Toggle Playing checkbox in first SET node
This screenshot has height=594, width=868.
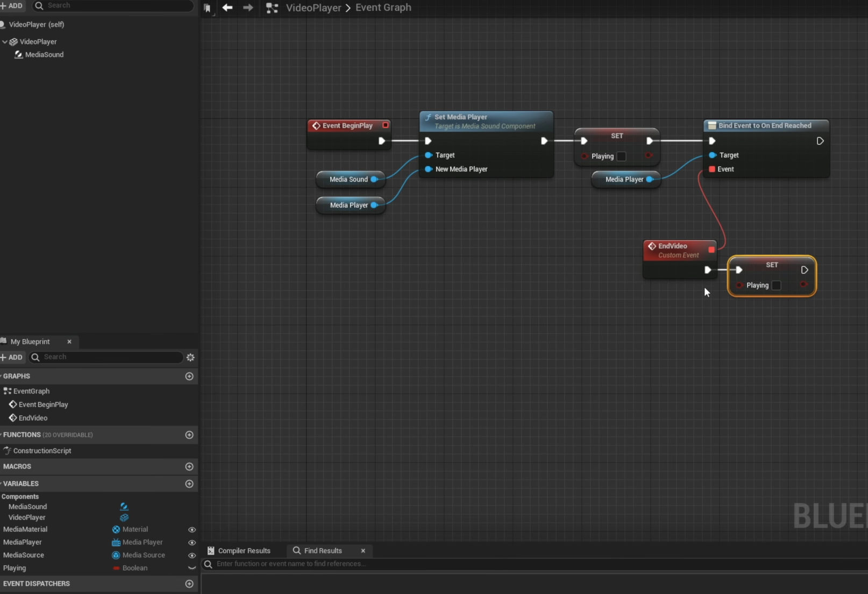(622, 156)
